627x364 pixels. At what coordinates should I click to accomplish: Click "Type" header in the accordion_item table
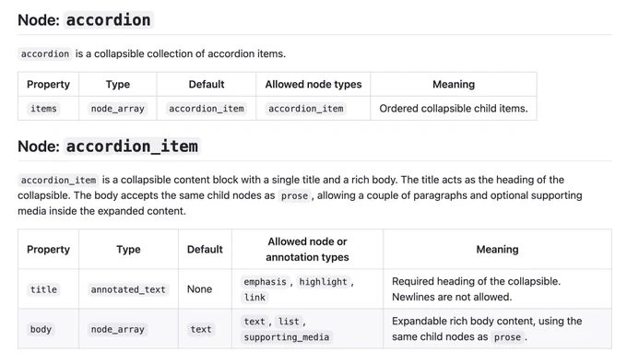click(128, 250)
